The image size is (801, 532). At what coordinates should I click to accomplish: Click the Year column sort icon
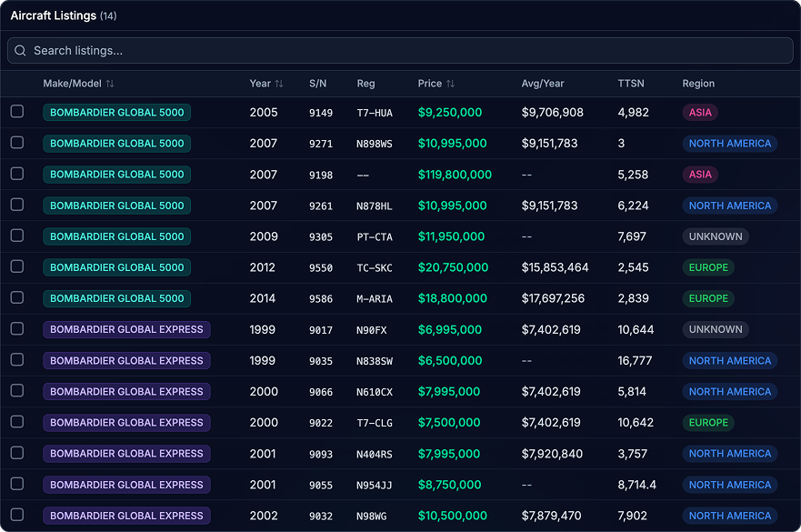[x=279, y=84]
